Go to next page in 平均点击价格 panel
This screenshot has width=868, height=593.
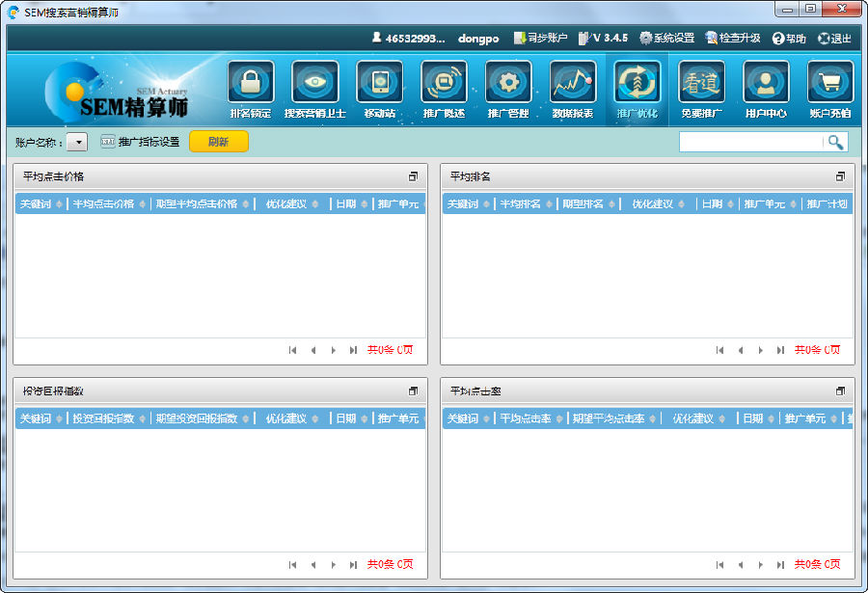334,350
